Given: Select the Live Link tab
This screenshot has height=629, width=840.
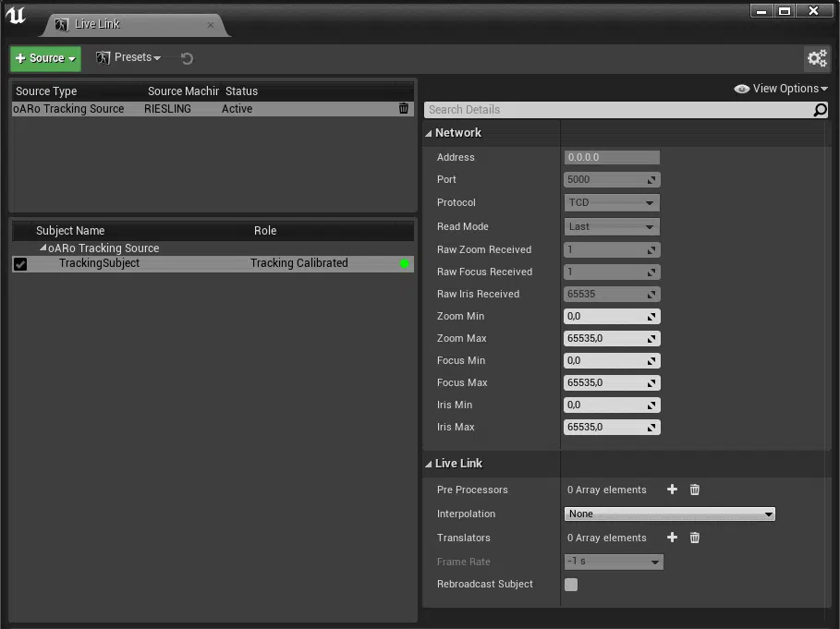Looking at the screenshot, I should point(97,24).
